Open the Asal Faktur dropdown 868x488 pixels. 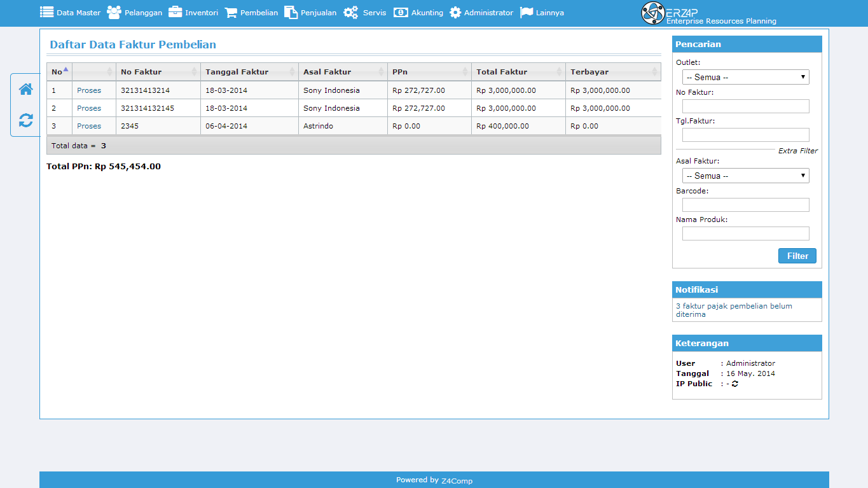[x=745, y=176]
